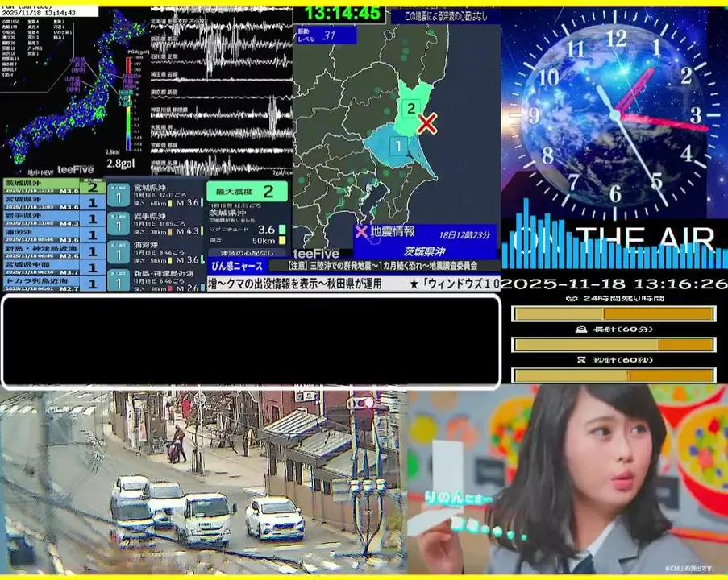Click the street traffic camera feed
Image resolution: width=728 pixels, height=580 pixels.
[203, 482]
